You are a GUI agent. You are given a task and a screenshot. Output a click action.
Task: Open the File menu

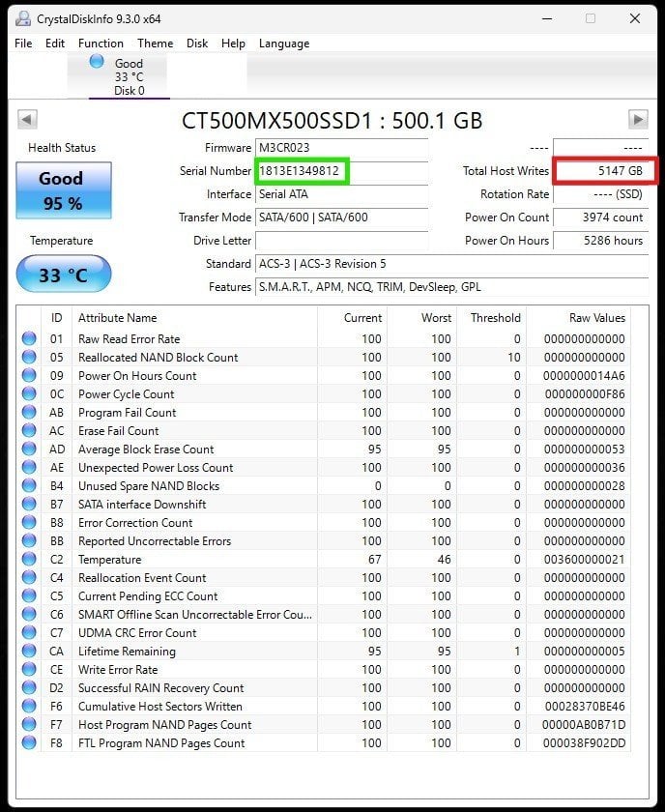23,43
